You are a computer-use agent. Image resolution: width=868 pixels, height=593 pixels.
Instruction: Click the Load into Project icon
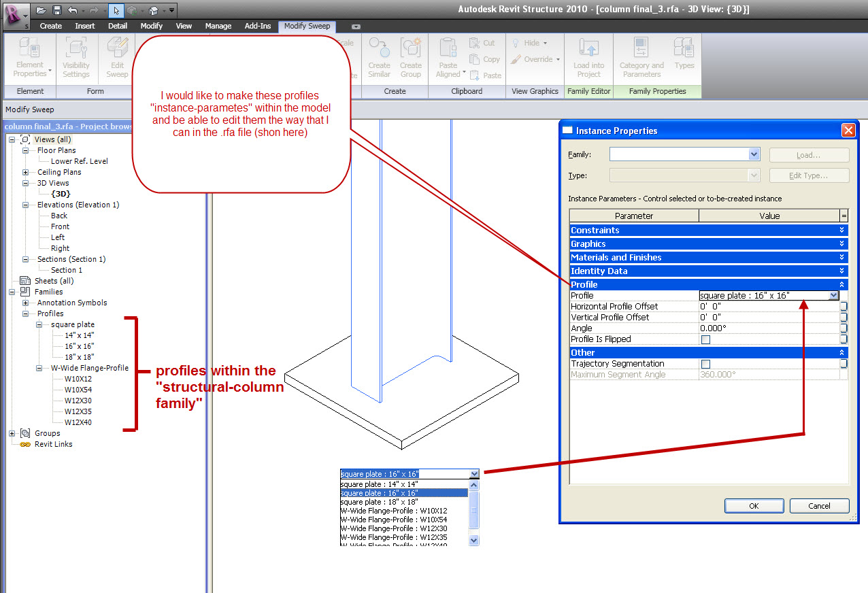[588, 48]
